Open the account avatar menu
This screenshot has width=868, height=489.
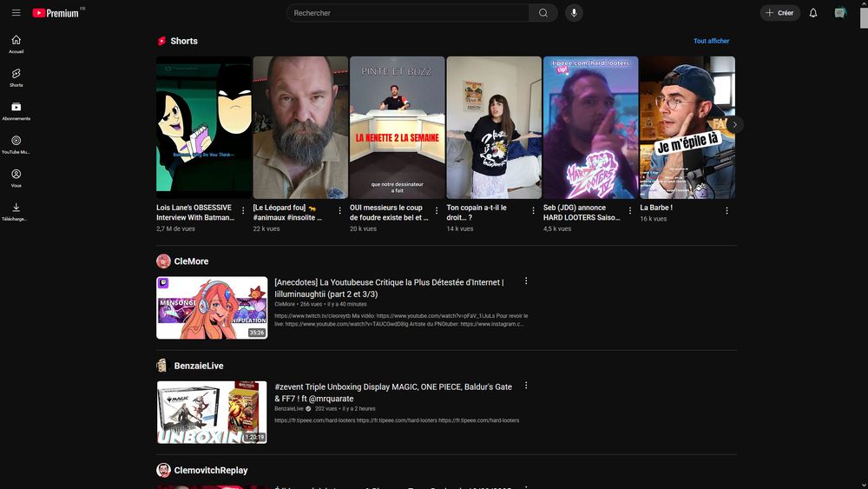tap(840, 13)
